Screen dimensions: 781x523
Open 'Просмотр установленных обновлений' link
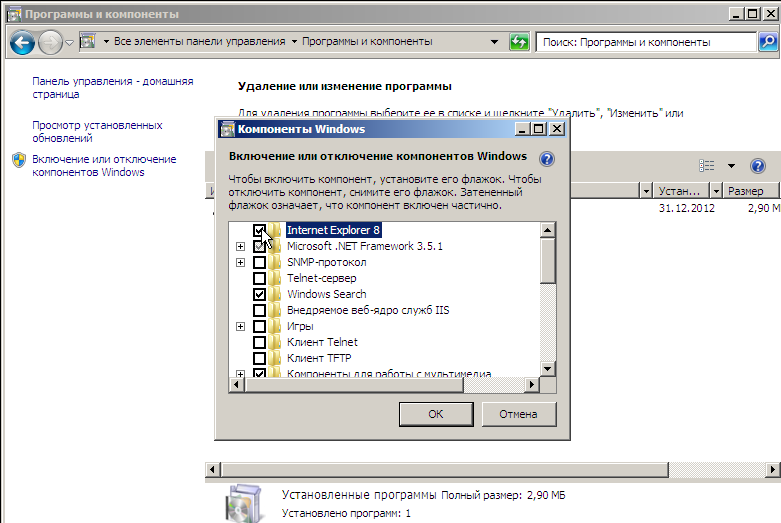pos(97,131)
